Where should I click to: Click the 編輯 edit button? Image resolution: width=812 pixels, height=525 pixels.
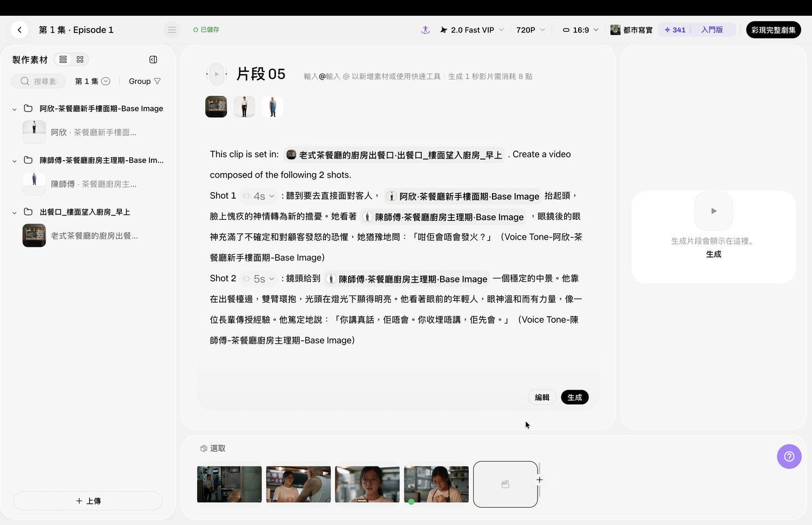542,397
